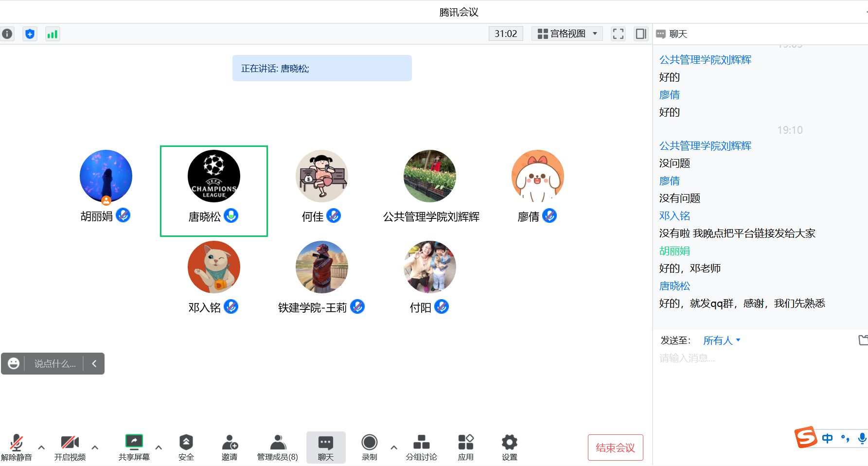Open Manage Members (管理成员) panel
The height and width of the screenshot is (466, 868).
coord(277,447)
